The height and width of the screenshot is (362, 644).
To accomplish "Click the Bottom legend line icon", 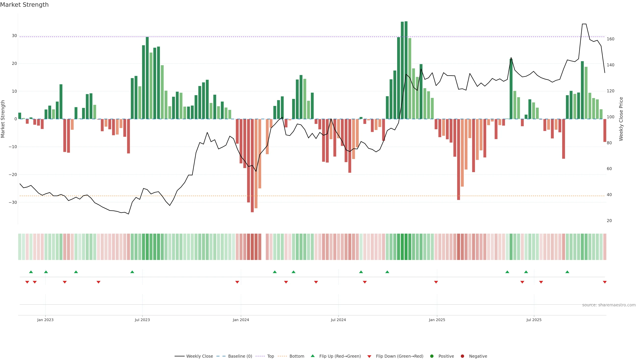I will [x=282, y=356].
